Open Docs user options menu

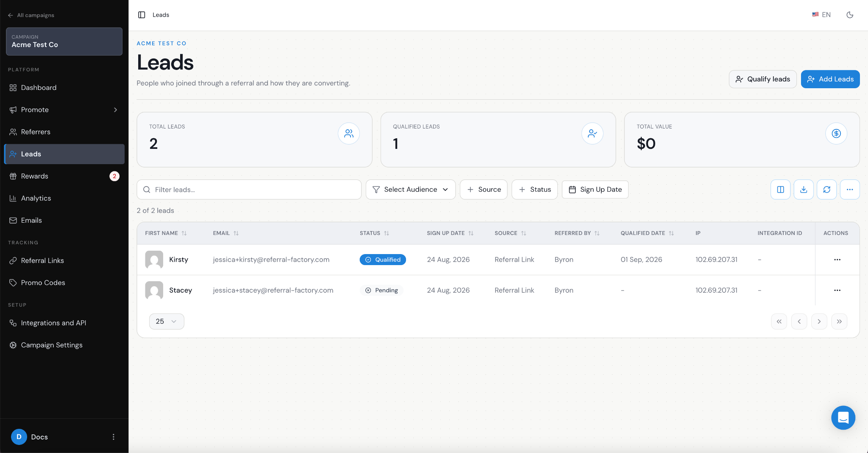(x=113, y=437)
